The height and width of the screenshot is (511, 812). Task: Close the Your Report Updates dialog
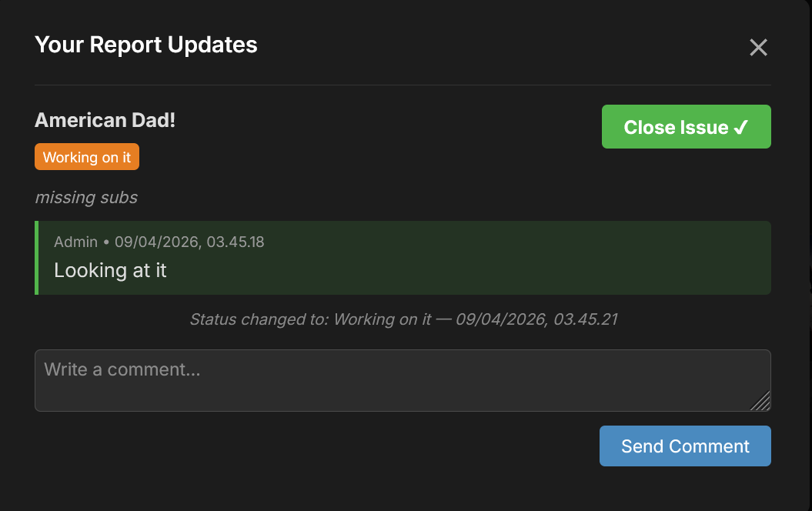tap(758, 48)
